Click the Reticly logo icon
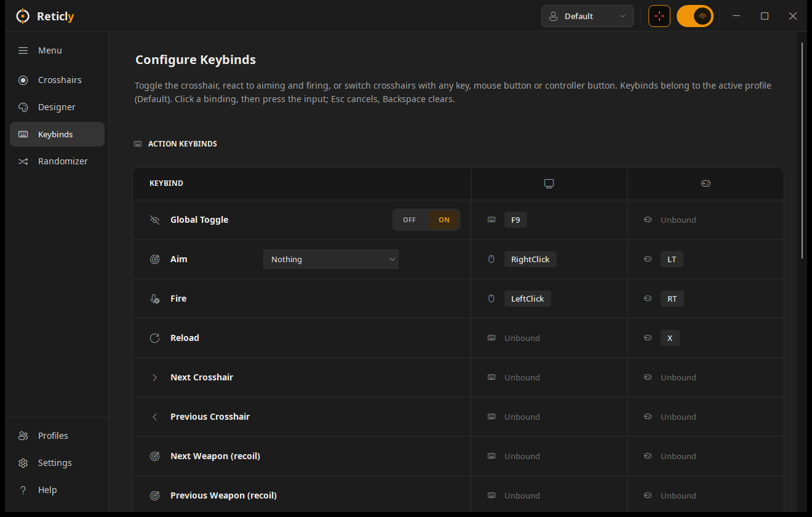Image resolution: width=812 pixels, height=517 pixels. (x=22, y=16)
